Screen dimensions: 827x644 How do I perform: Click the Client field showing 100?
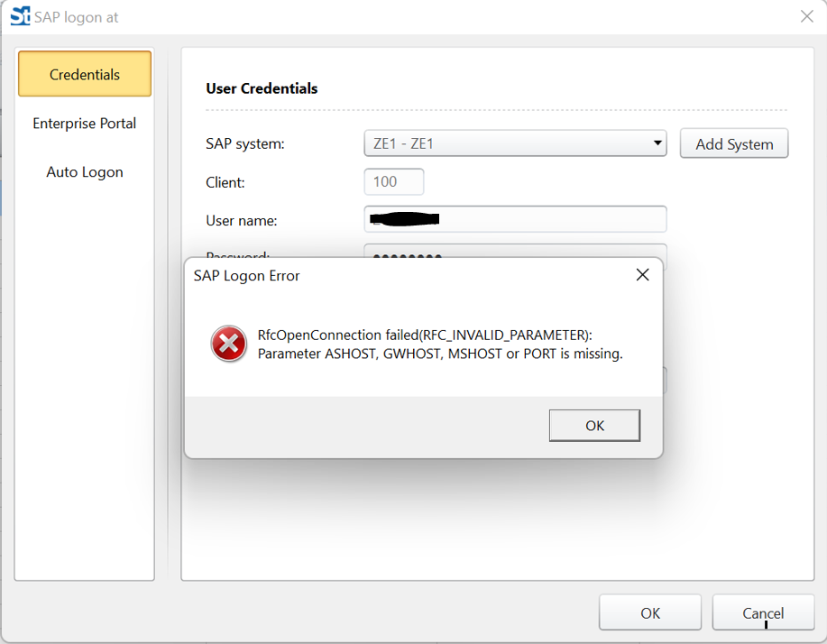coord(394,182)
